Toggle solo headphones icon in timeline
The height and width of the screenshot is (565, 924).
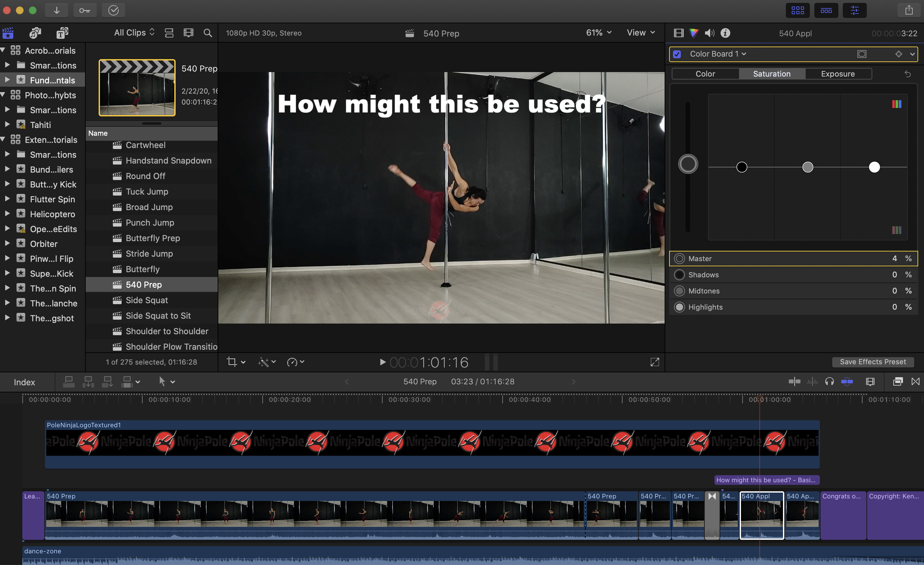(x=829, y=381)
